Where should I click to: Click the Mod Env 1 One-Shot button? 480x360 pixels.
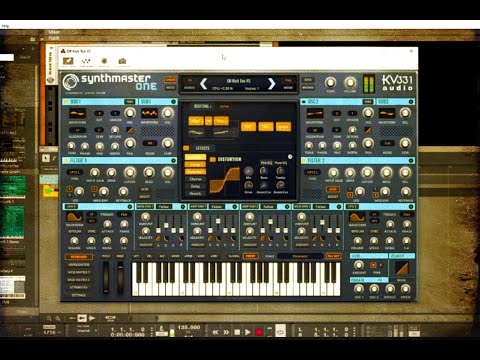click(x=145, y=245)
